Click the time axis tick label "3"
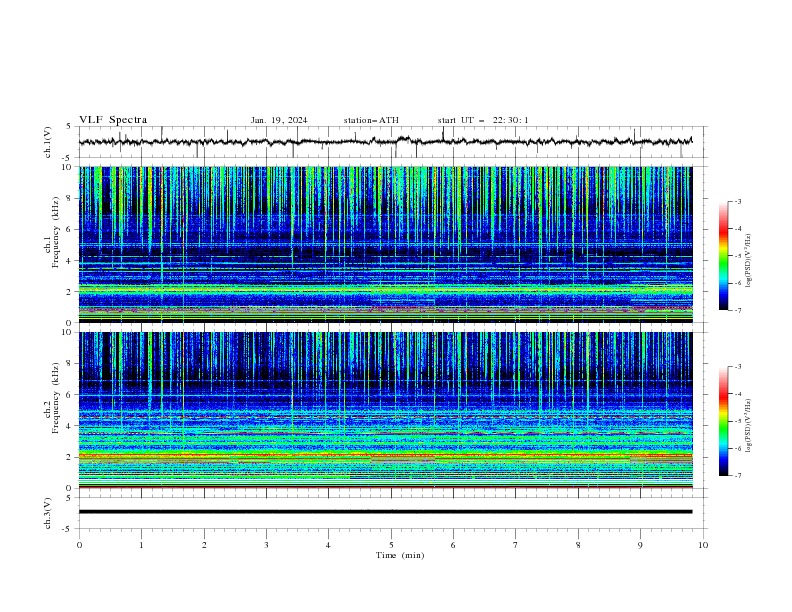 coord(266,545)
